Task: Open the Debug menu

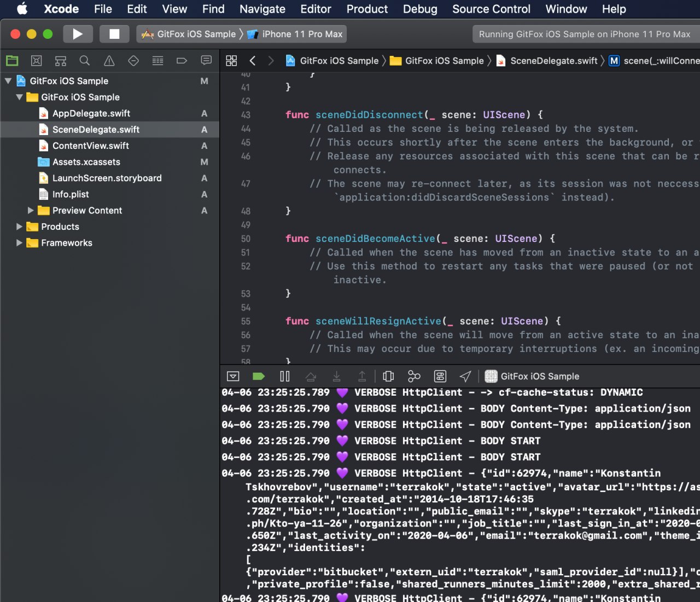Action: coord(420,9)
